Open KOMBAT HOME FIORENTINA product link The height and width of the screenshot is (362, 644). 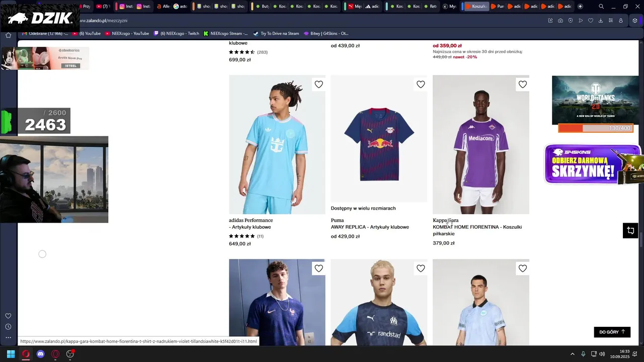click(477, 230)
